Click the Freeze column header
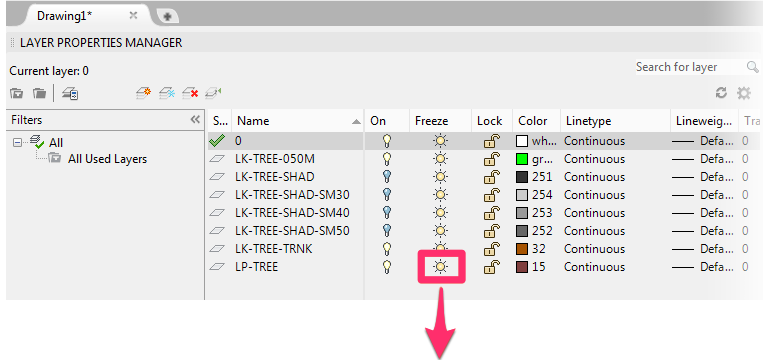This screenshot has height=360, width=765. click(441, 121)
